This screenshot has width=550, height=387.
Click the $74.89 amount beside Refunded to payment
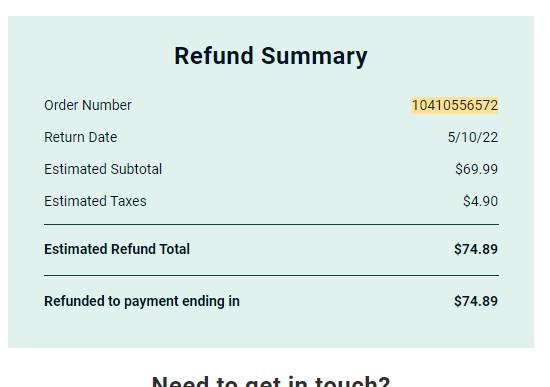[476, 301]
